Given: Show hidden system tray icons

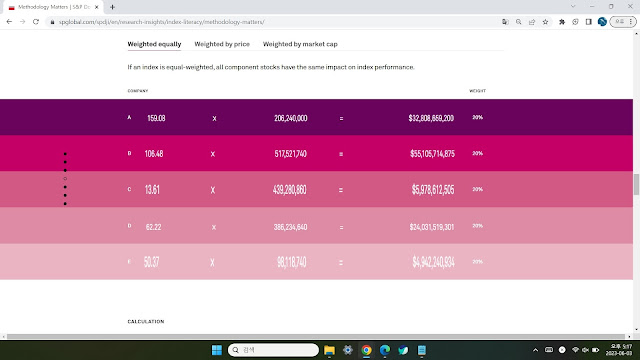Looking at the screenshot, I should click(536, 350).
